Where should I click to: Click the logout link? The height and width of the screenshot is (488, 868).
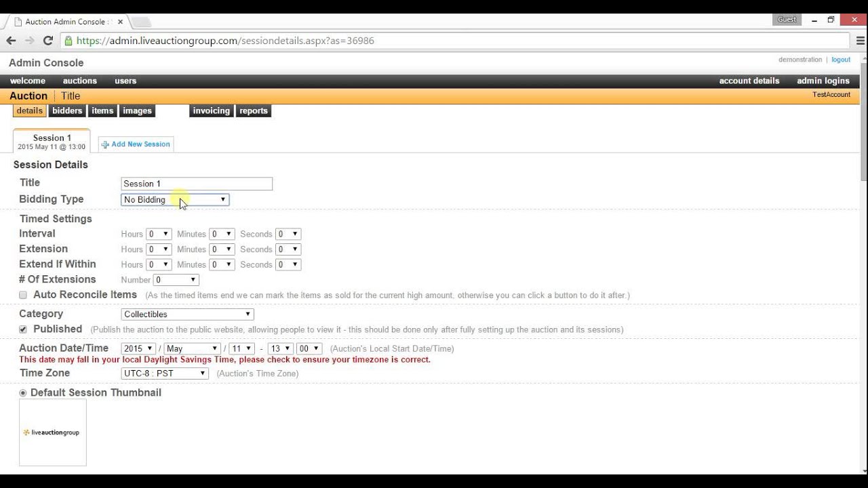(841, 60)
